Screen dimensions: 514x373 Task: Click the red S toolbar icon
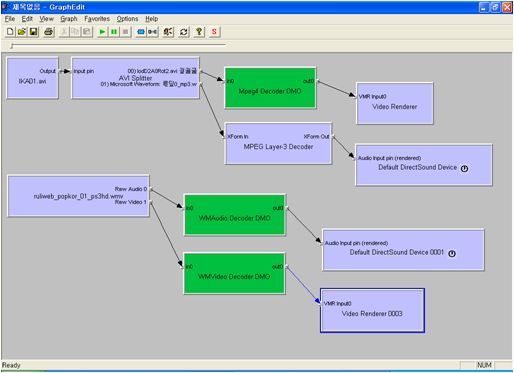tap(214, 32)
